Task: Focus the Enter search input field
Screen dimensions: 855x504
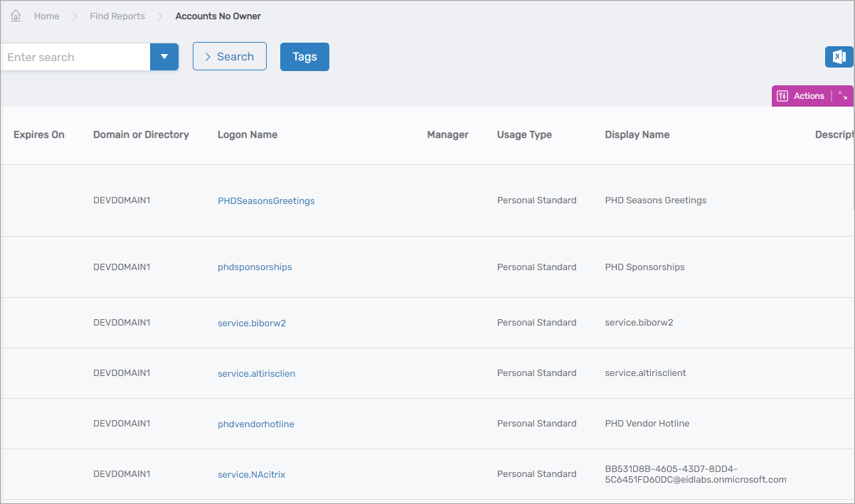Action: point(75,57)
